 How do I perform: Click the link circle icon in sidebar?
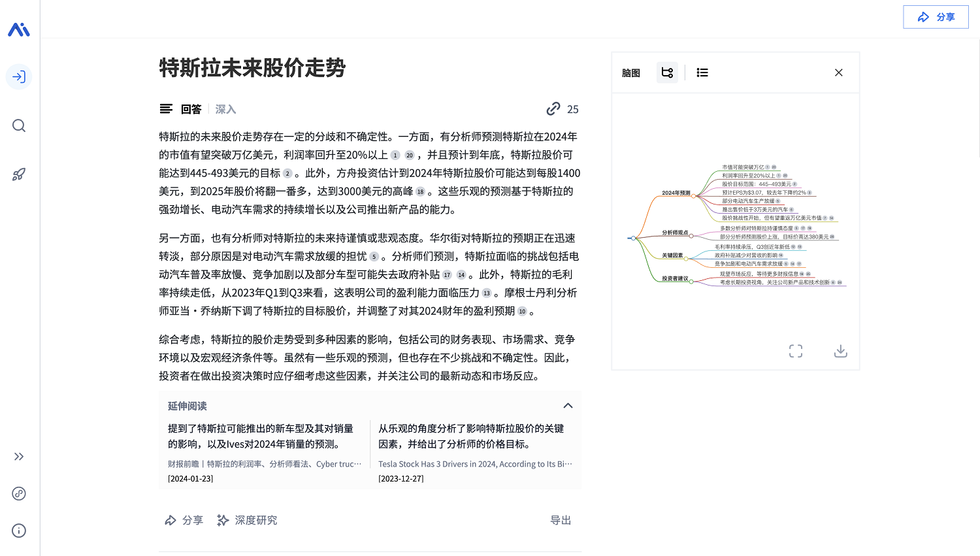[19, 494]
